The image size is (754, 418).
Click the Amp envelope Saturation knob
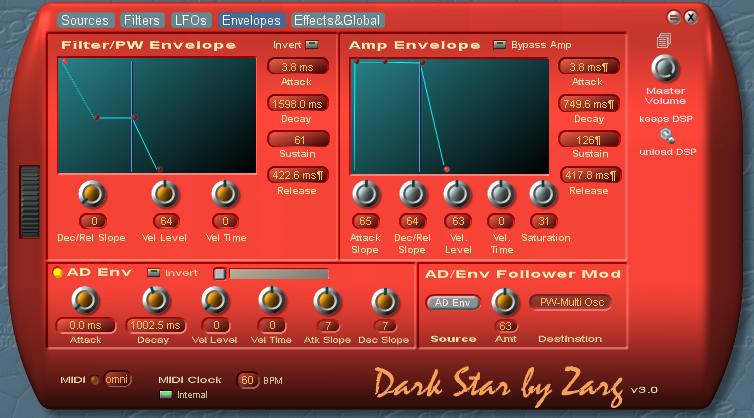point(543,194)
